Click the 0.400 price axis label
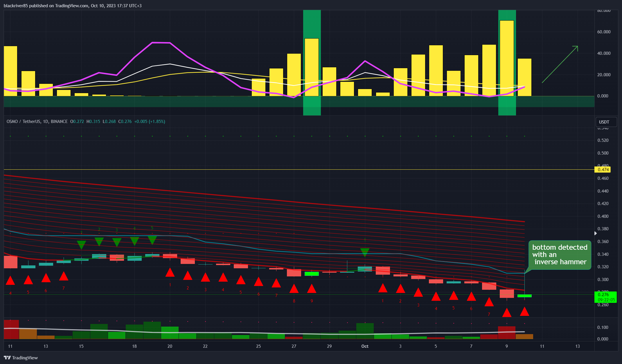This screenshot has height=364, width=622. pos(603,216)
